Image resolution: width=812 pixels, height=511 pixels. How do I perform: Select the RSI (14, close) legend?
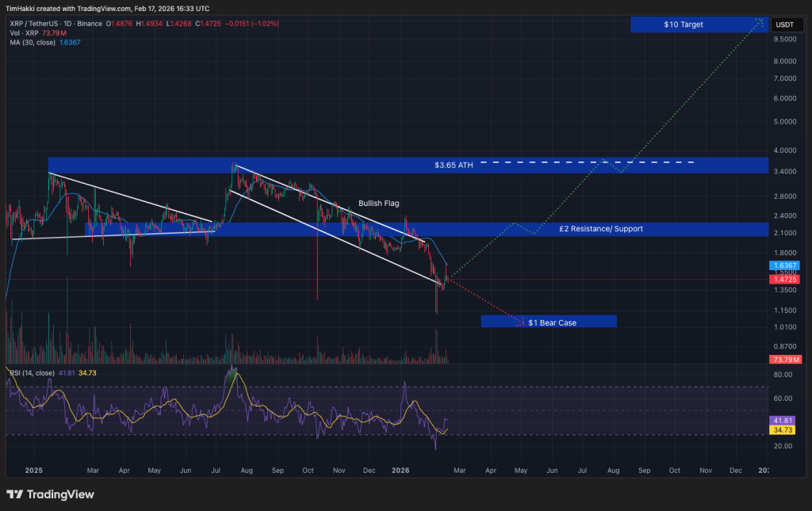coord(32,372)
